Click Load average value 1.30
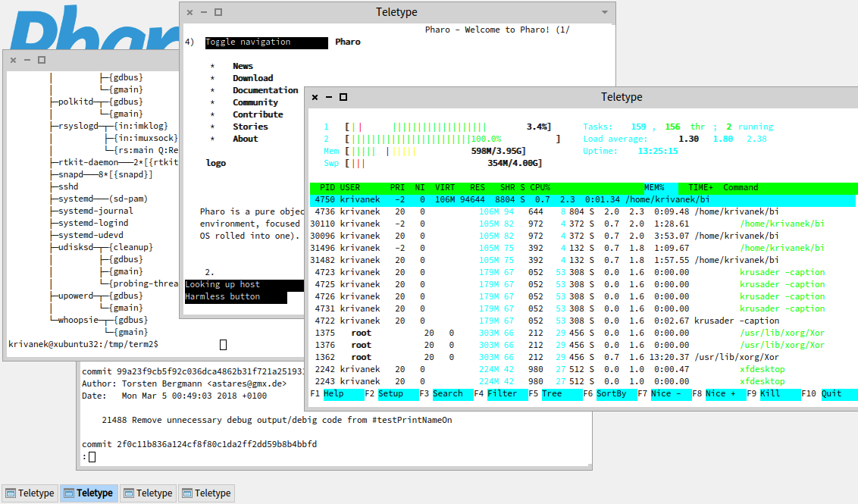The width and height of the screenshot is (858, 504). coord(688,139)
